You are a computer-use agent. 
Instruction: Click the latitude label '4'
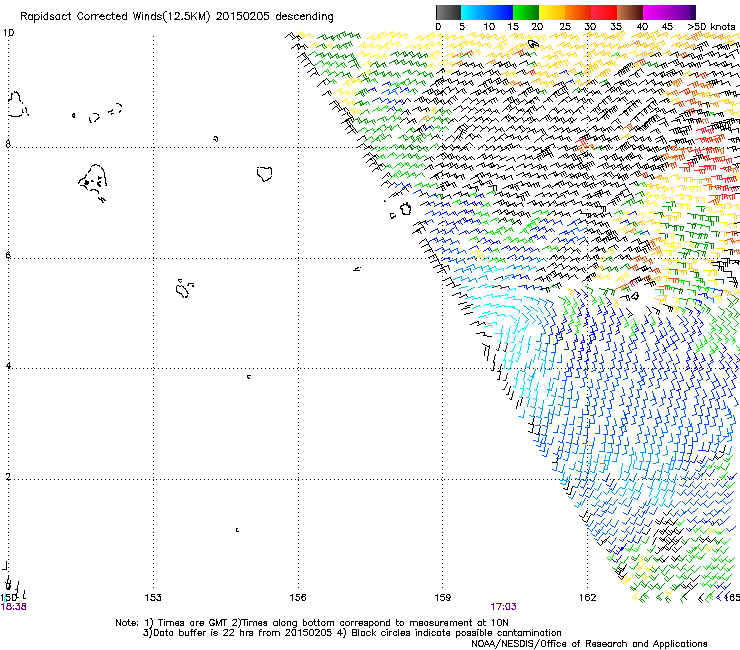pyautogui.click(x=8, y=366)
